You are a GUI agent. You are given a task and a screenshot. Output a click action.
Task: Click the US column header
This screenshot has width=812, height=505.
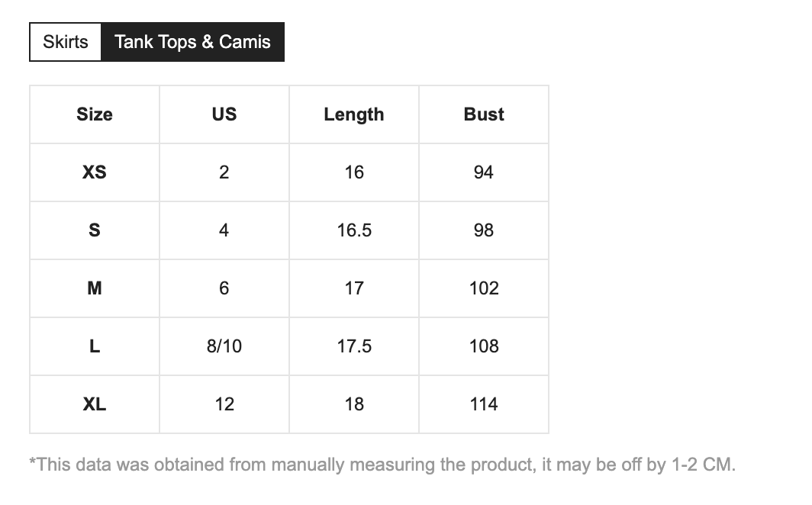(224, 114)
